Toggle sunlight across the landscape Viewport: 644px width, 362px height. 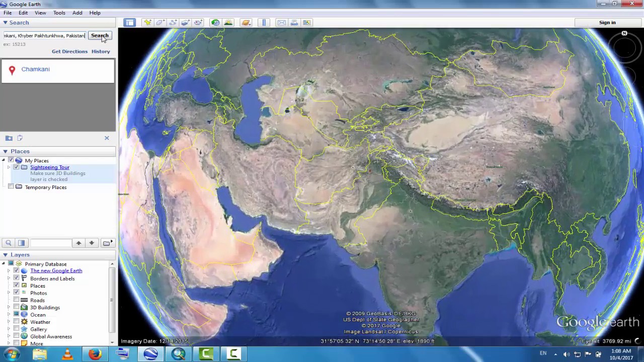coord(228,23)
